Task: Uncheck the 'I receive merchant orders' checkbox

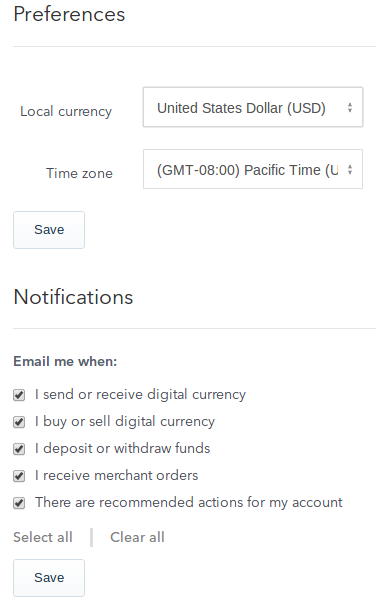Action: coord(19,476)
